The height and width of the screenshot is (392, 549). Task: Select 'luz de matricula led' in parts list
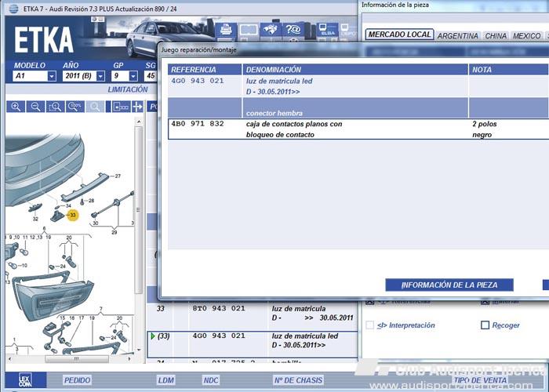(x=305, y=336)
